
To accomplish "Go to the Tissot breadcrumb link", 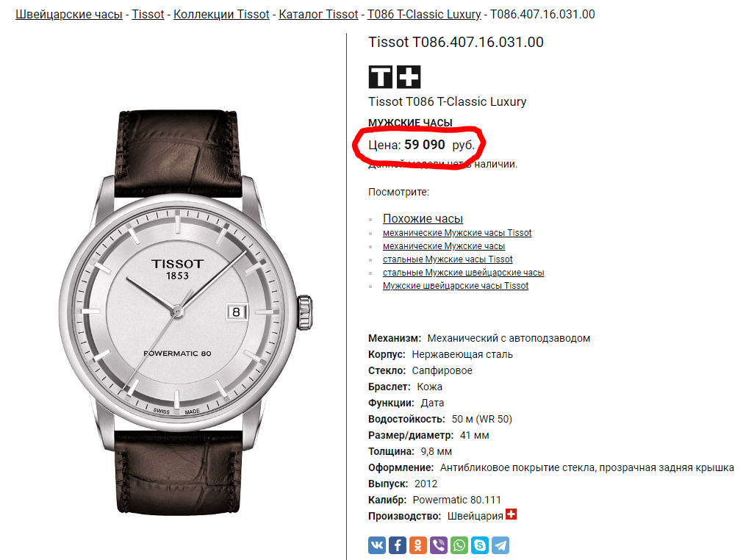I will click(148, 15).
